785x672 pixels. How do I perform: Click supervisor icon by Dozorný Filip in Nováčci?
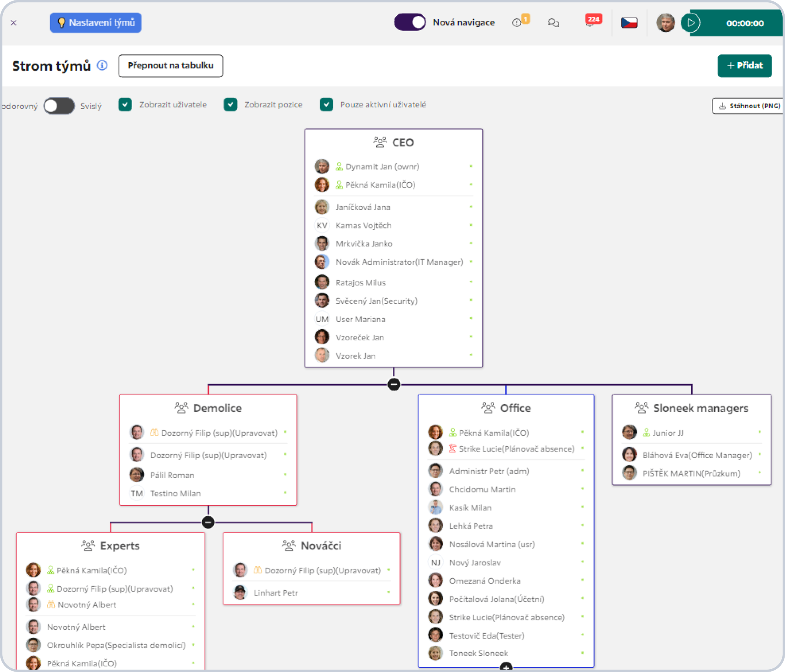coord(258,570)
